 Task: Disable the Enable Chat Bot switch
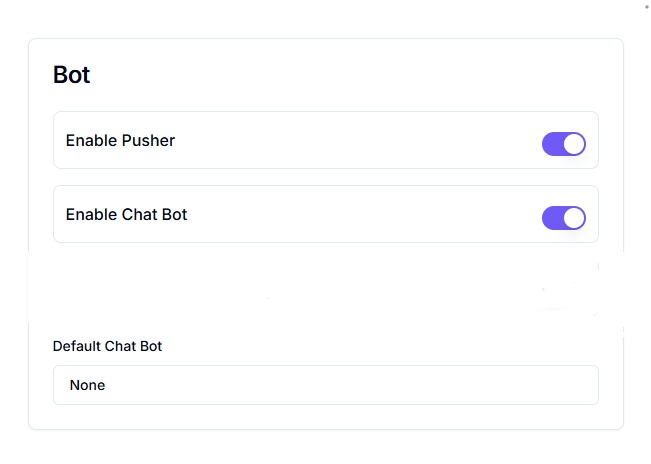point(564,218)
